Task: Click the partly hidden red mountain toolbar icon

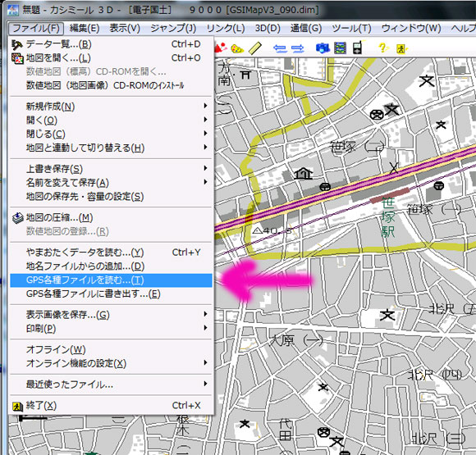Action: pos(221,48)
